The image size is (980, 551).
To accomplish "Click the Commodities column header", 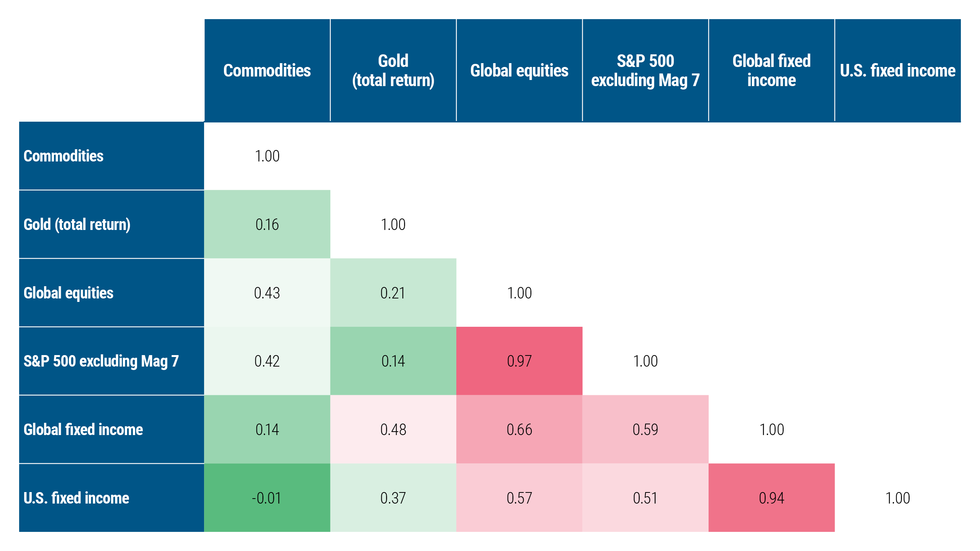I will (267, 71).
